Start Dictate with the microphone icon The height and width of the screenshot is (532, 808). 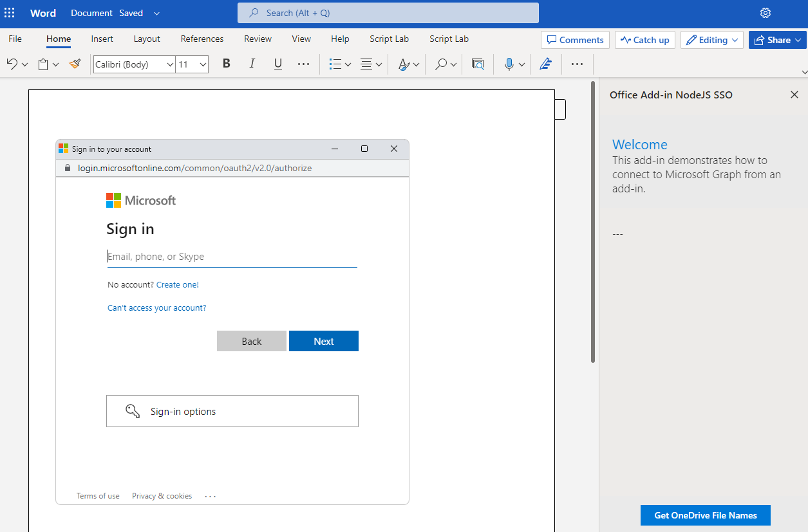pos(509,64)
